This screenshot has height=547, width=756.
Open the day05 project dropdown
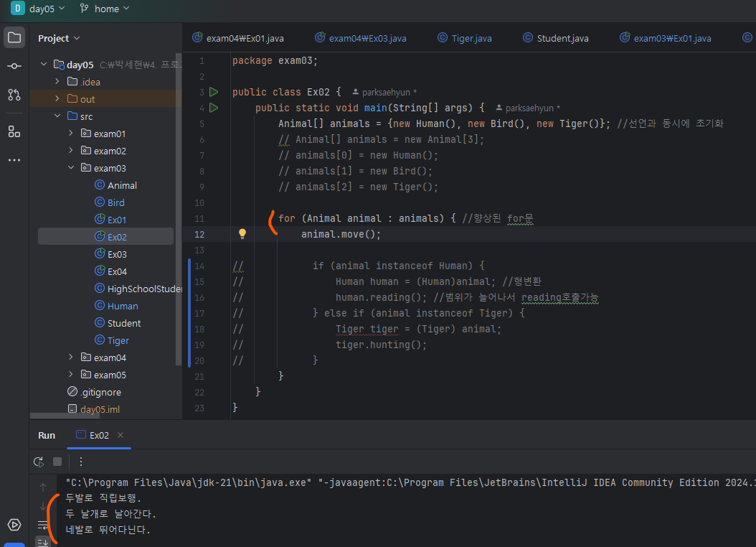click(x=39, y=9)
